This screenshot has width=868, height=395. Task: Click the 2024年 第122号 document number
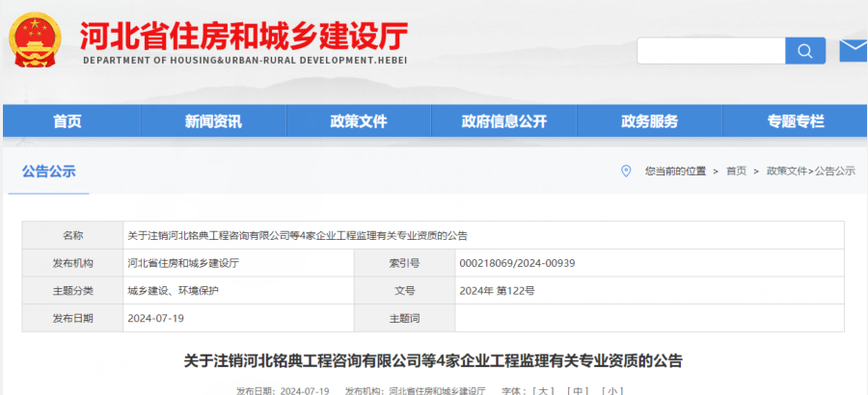(497, 291)
